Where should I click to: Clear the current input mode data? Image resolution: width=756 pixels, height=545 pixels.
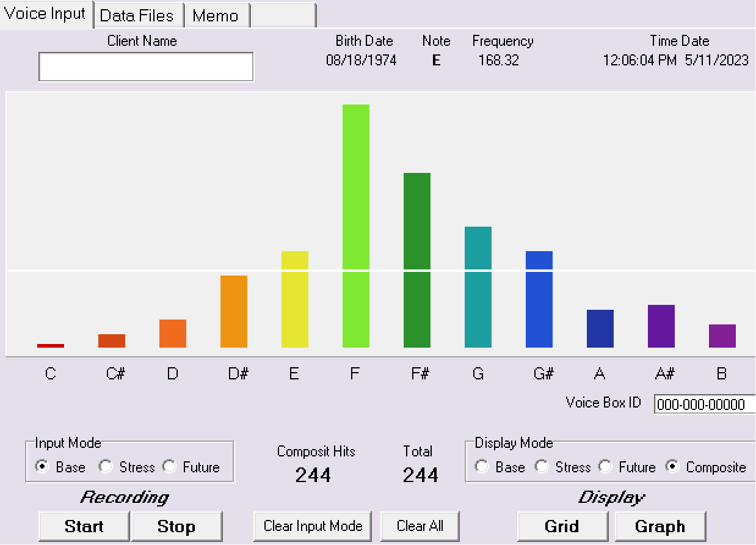(x=312, y=526)
